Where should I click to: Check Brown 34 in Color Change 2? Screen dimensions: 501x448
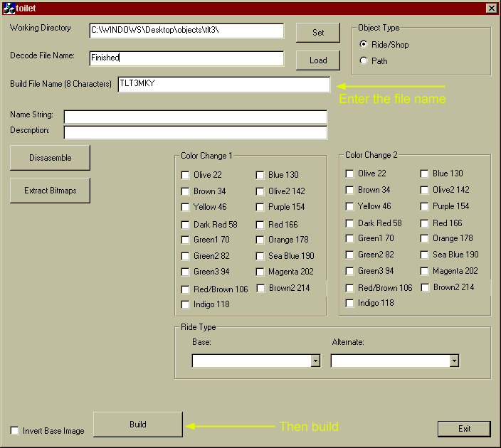click(x=349, y=190)
